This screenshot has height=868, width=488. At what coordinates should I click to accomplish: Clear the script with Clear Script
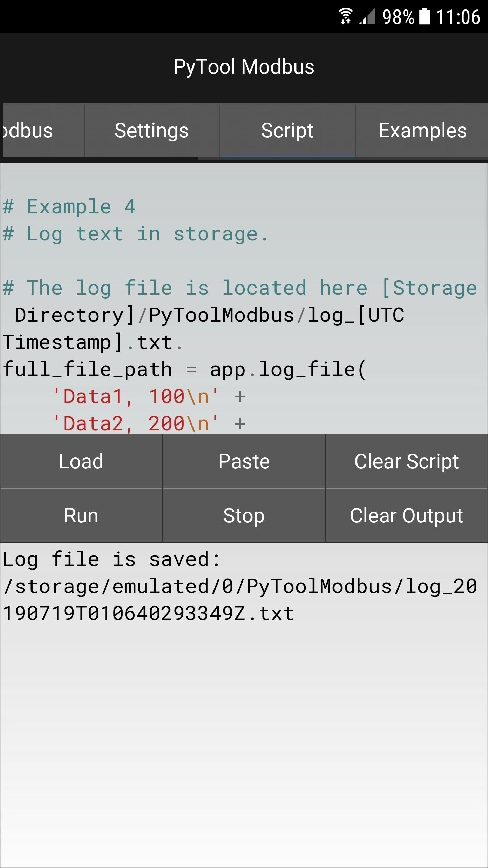(x=407, y=461)
